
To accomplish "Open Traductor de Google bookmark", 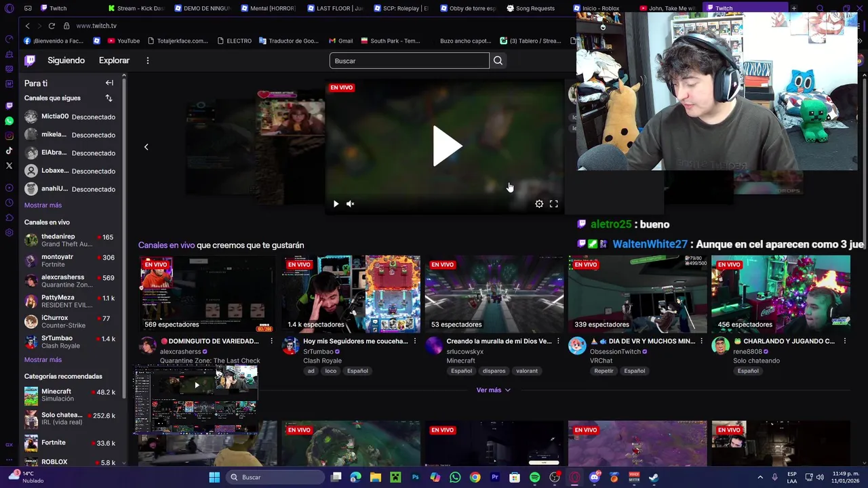I will click(x=288, y=41).
